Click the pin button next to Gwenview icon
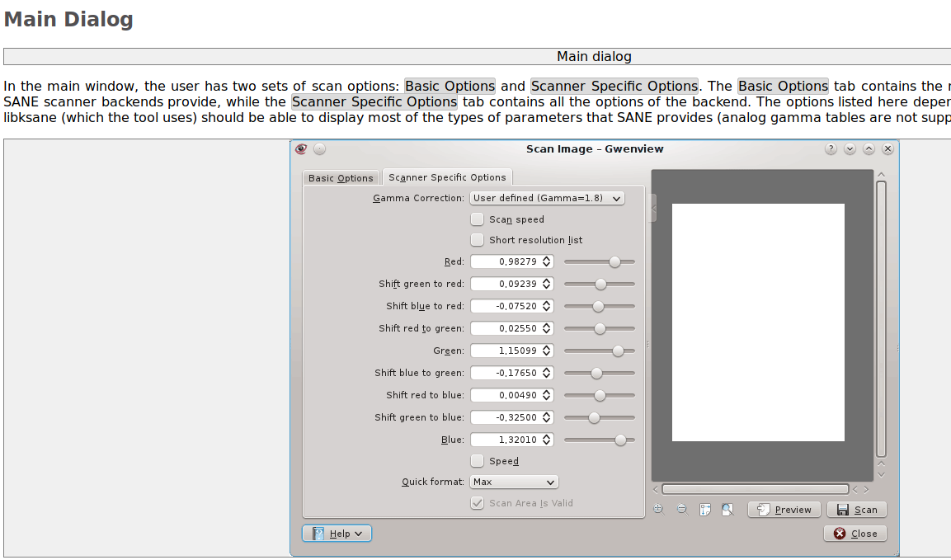The image size is (951, 560). point(319,149)
